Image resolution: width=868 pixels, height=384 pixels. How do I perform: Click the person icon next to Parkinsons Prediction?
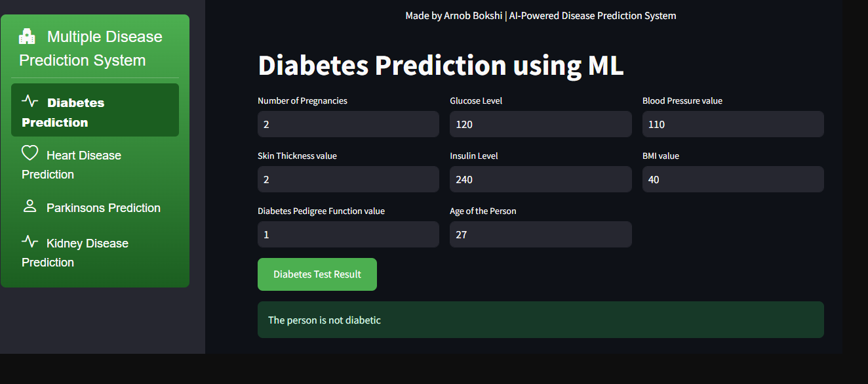pos(30,206)
